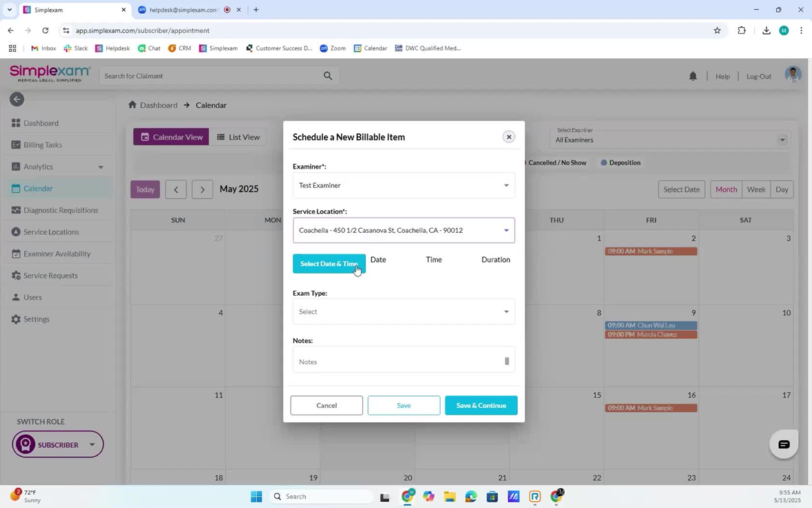Click the search magnifier icon
Image resolution: width=812 pixels, height=508 pixels.
(x=327, y=76)
